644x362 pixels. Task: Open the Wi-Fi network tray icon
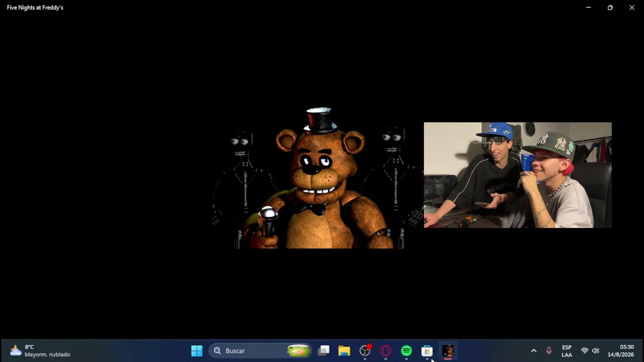[585, 350]
